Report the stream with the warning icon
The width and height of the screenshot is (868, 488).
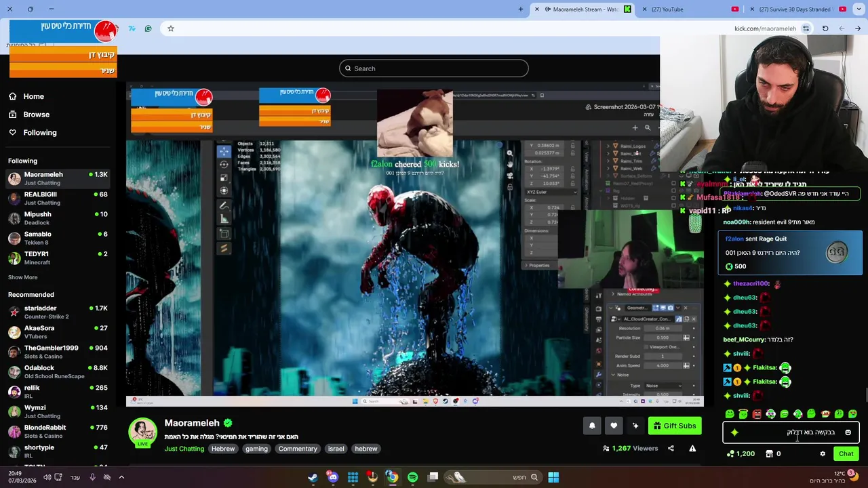692,448
